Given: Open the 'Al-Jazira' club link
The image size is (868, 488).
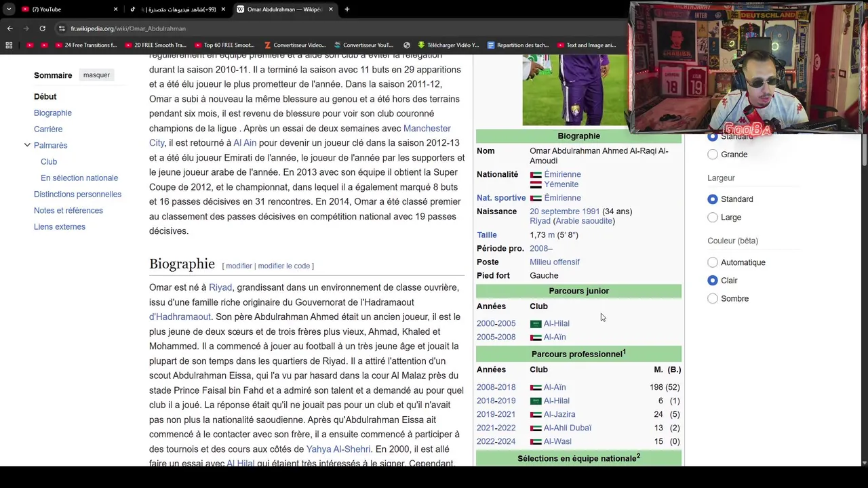Looking at the screenshot, I should coord(559,414).
